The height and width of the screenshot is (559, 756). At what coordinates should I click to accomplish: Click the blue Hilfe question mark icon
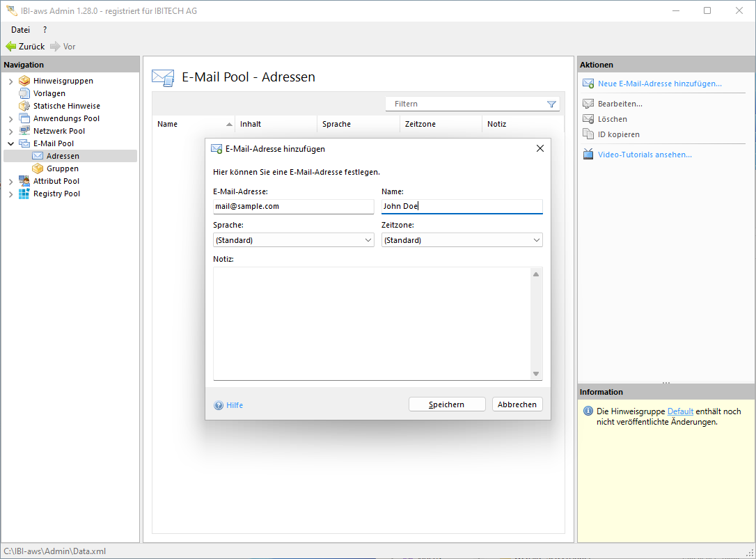(219, 405)
